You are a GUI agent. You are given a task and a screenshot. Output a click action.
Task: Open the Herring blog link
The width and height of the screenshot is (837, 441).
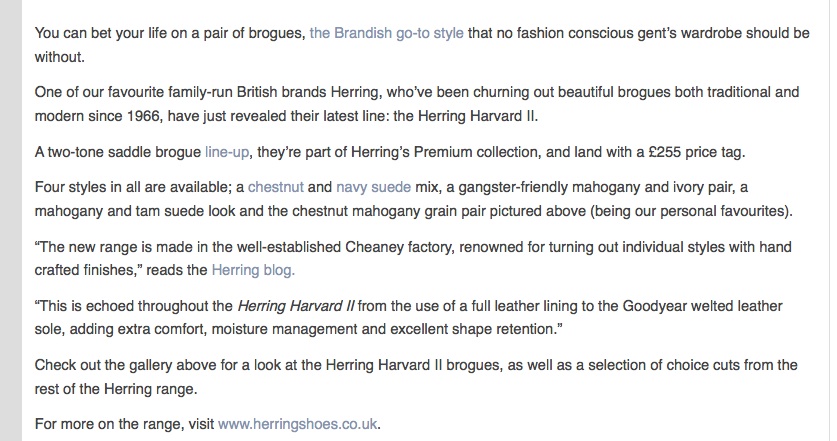[253, 270]
